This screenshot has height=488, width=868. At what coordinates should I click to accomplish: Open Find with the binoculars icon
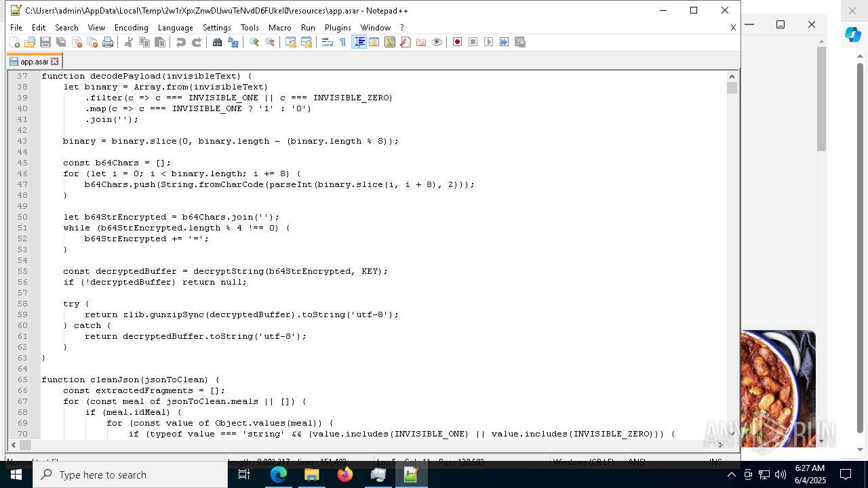pos(218,42)
